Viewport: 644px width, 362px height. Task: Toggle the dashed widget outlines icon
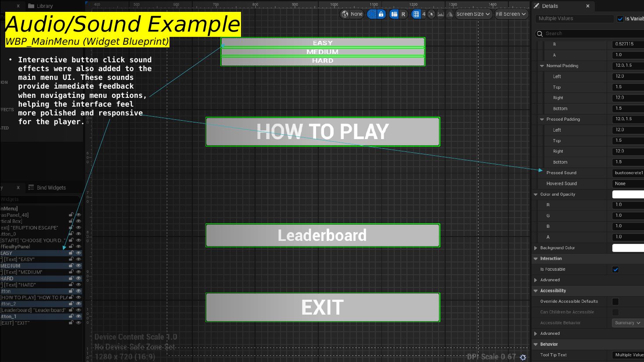coord(372,14)
